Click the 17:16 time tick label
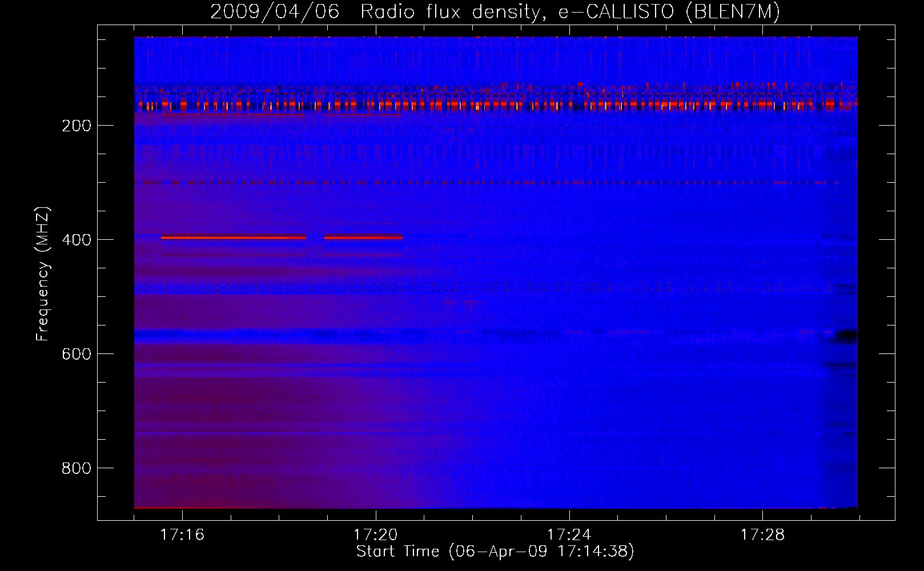This screenshot has height=571, width=924. (x=182, y=535)
